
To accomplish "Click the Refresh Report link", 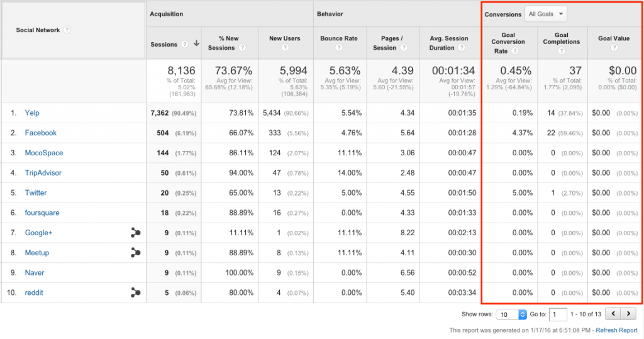I will (x=616, y=330).
